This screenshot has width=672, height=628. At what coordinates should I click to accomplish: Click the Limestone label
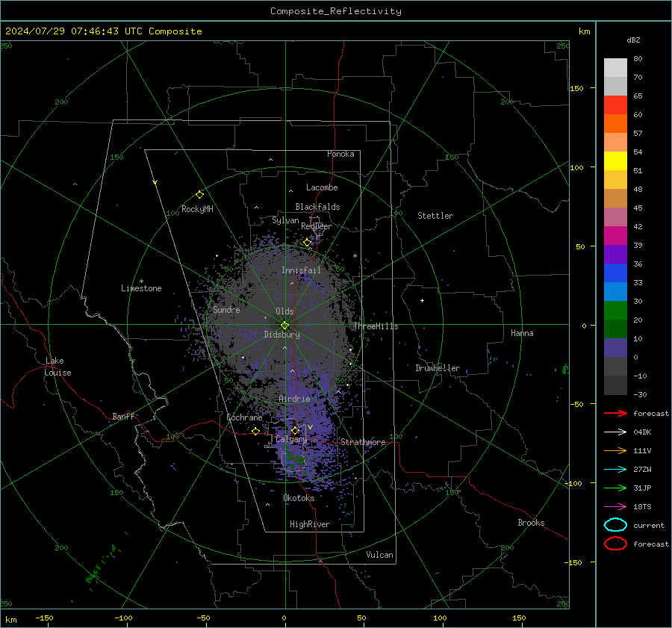tap(141, 288)
